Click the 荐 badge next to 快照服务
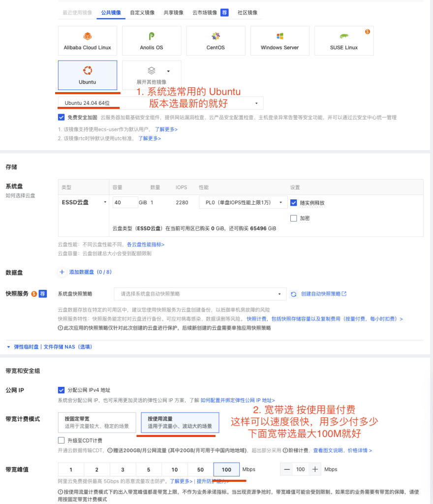The width and height of the screenshot is (433, 504). point(43,294)
